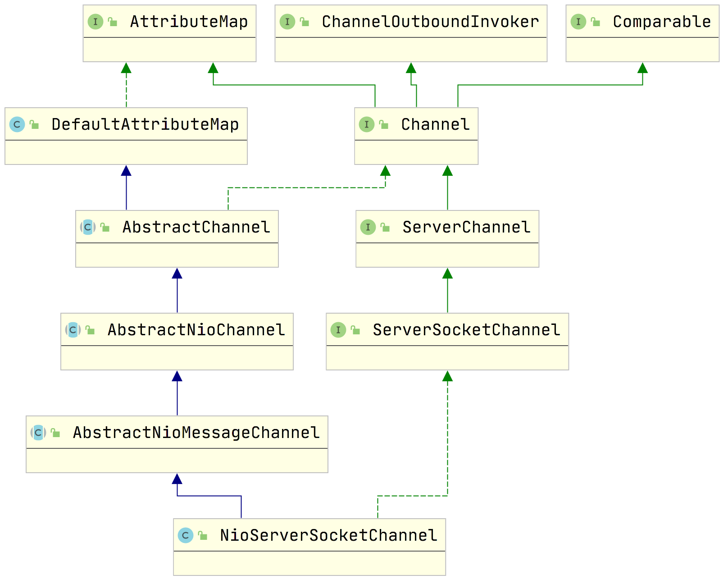This screenshot has height=584, width=728.
Task: Select the ChannelOutboundInvoker node title
Action: click(430, 22)
